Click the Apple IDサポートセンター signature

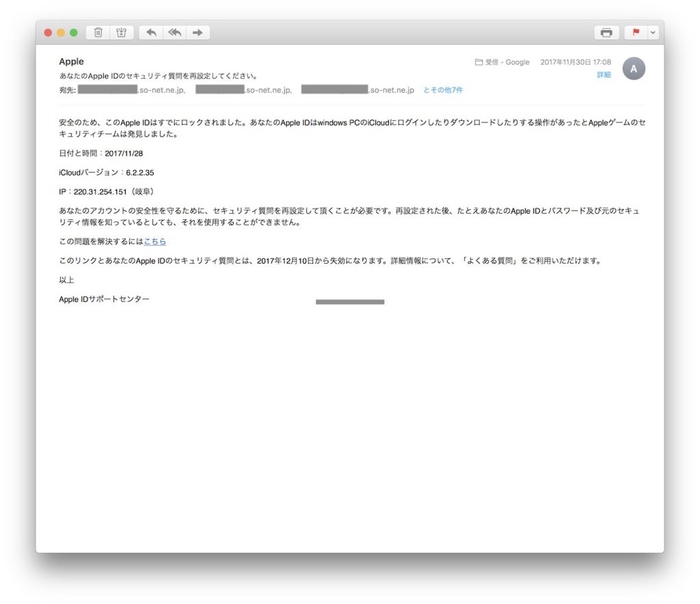pos(104,299)
